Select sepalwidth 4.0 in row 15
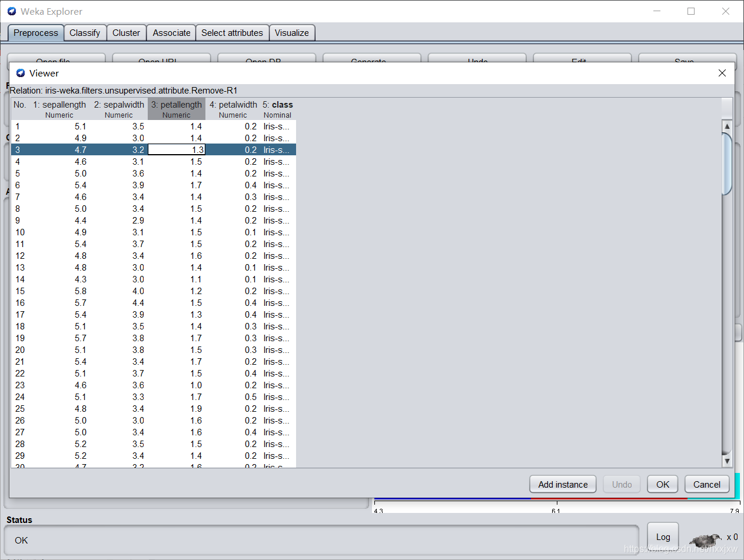Screen dimensions: 744x560 coord(119,291)
